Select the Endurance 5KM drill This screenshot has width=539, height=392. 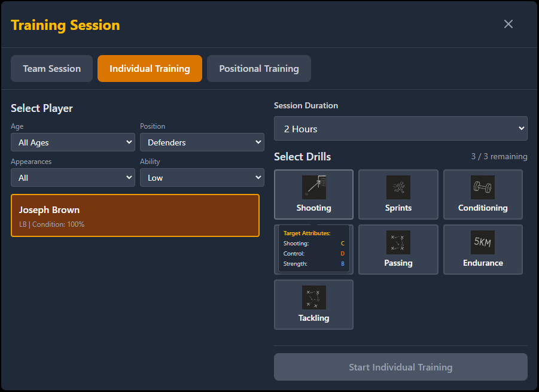(x=483, y=249)
